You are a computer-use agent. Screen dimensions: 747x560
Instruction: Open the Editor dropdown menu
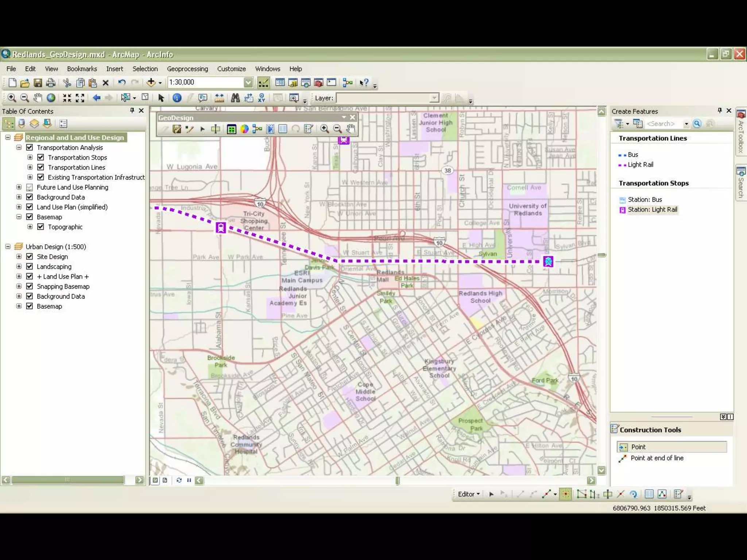(x=469, y=494)
